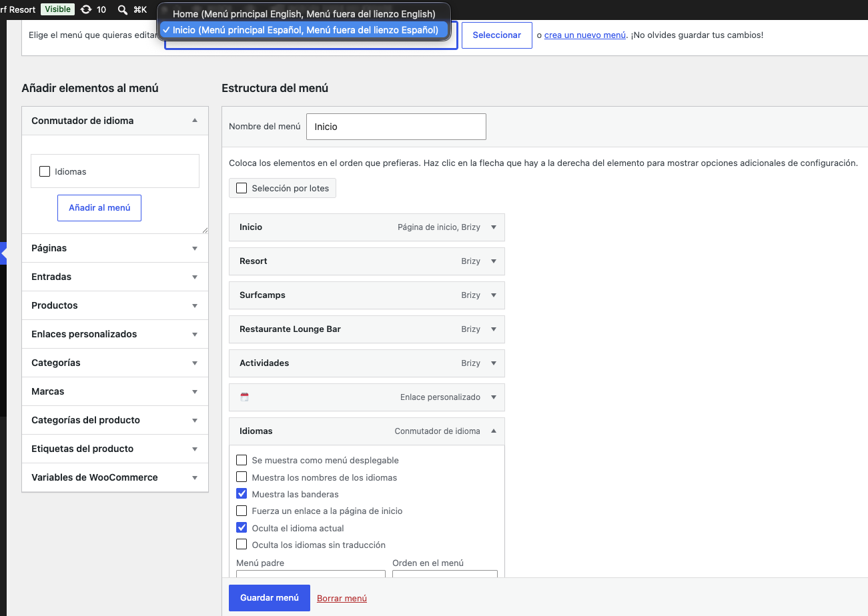Open the search magnifier icon in admin bar

pyautogui.click(x=123, y=9)
